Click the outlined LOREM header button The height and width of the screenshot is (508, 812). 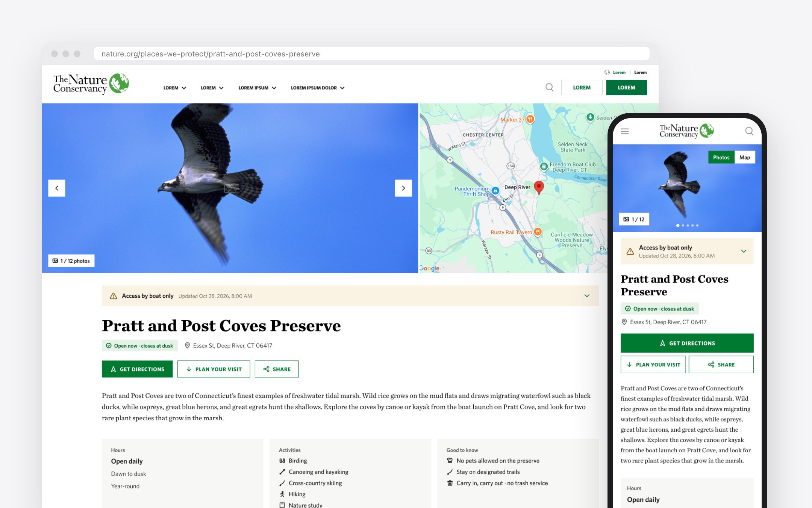click(x=582, y=87)
